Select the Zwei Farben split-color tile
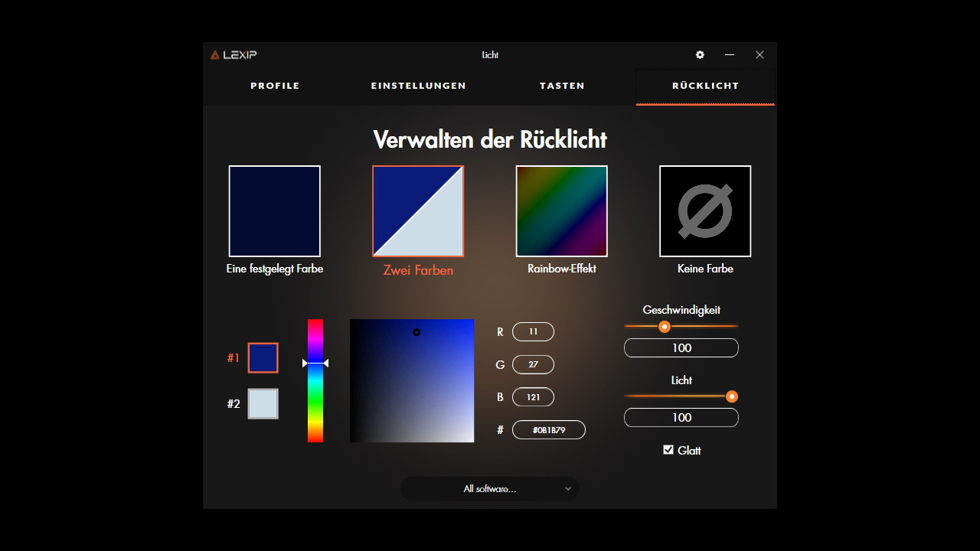Viewport: 980px width, 551px height. point(418,211)
